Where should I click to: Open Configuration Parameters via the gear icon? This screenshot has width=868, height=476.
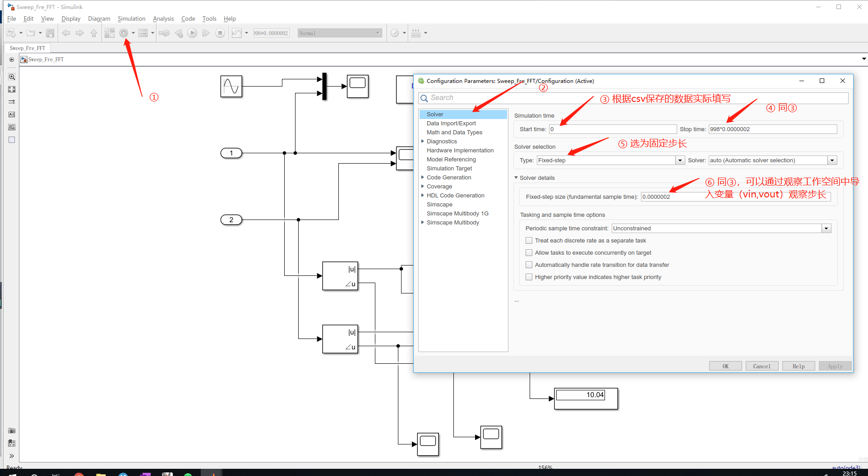click(124, 32)
